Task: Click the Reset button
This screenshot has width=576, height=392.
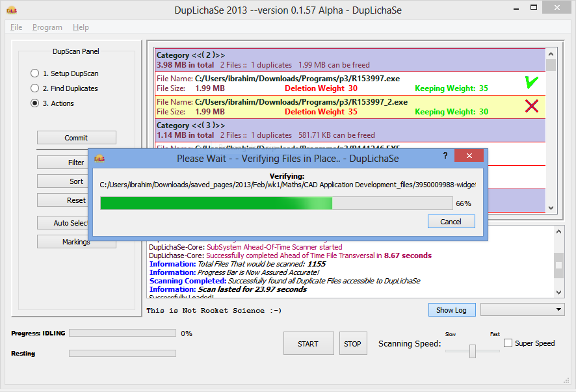Action: (x=63, y=200)
